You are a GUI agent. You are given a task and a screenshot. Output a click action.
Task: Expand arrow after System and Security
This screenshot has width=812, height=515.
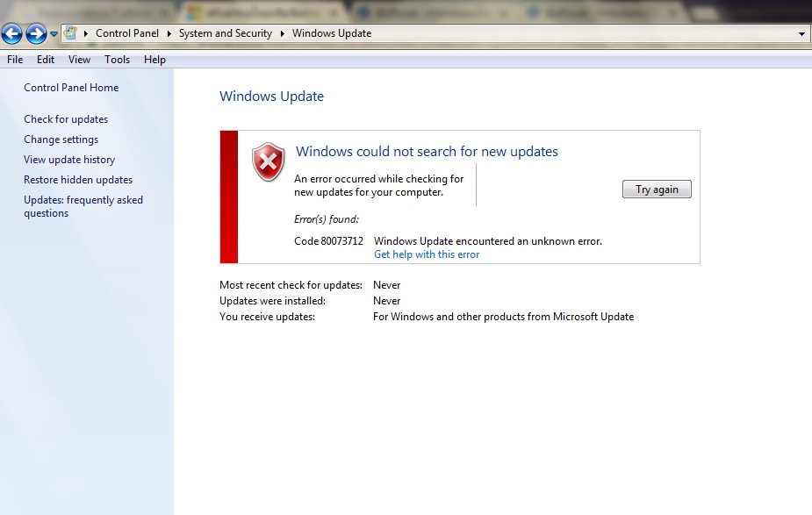(283, 33)
